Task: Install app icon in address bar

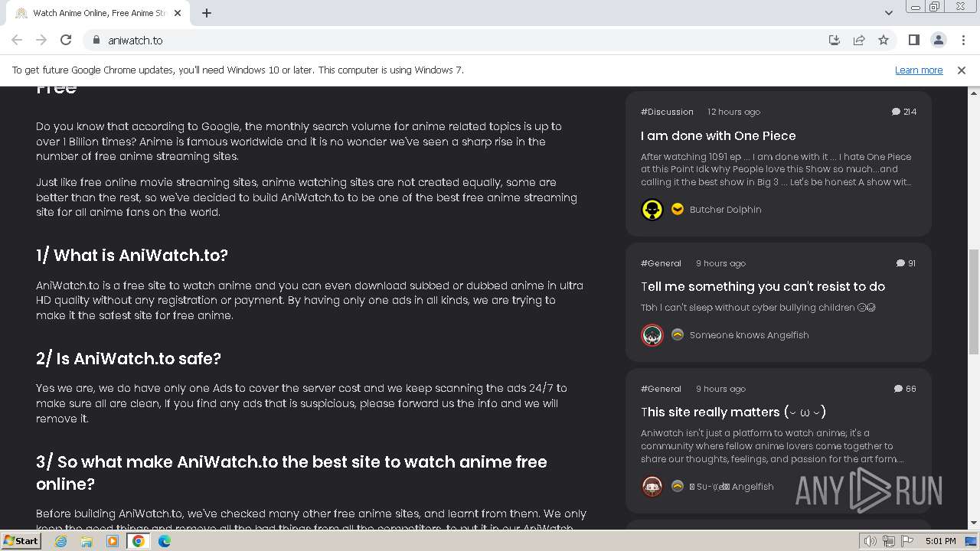Action: click(835, 40)
